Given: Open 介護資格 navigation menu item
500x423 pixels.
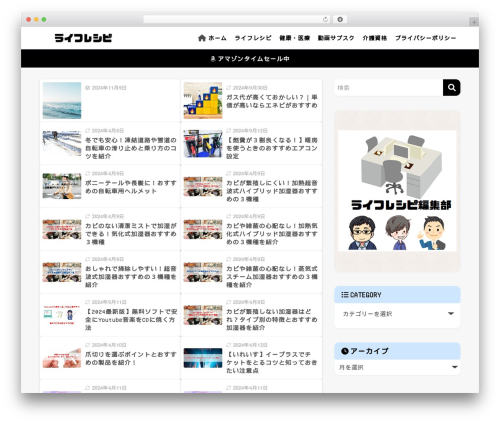Looking at the screenshot, I should point(375,38).
